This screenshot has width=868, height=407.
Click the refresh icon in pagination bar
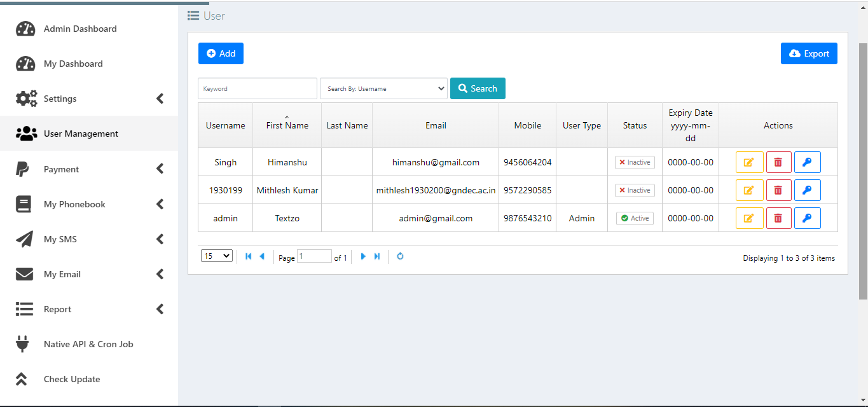(x=400, y=256)
